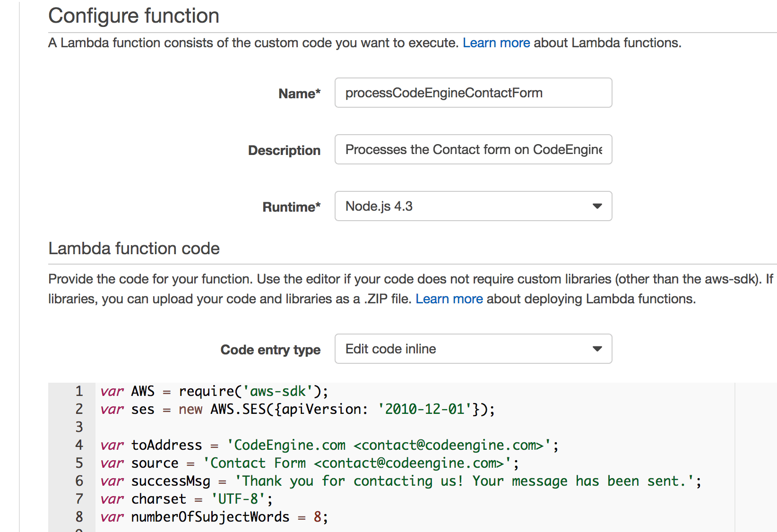Image resolution: width=777 pixels, height=532 pixels.
Task: Click line number 8 in gutter
Action: pyautogui.click(x=79, y=517)
